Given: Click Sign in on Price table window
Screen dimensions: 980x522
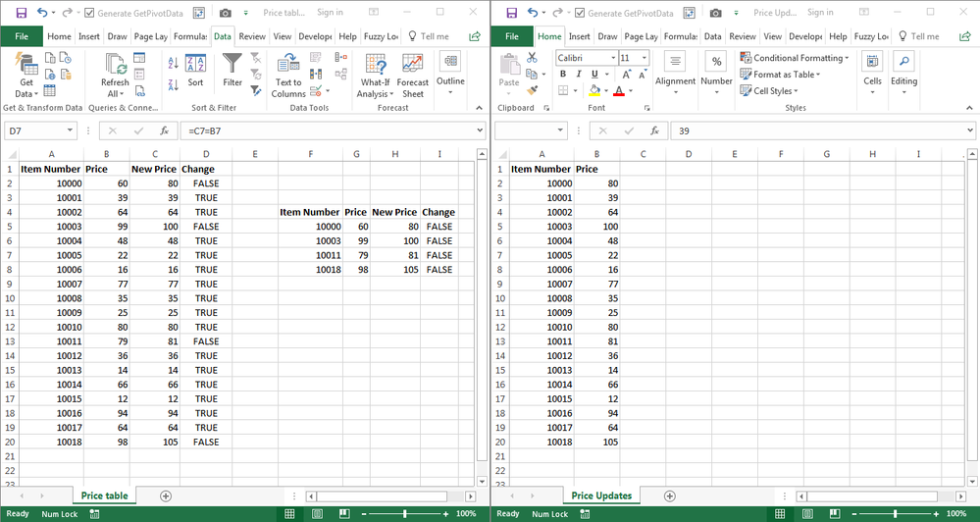Looking at the screenshot, I should [330, 13].
